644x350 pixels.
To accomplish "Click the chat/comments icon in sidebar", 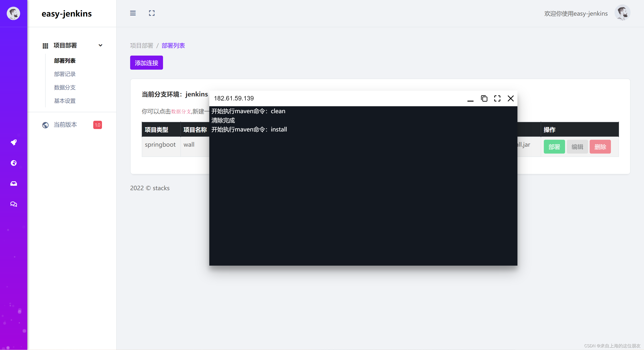I will click(x=14, y=204).
